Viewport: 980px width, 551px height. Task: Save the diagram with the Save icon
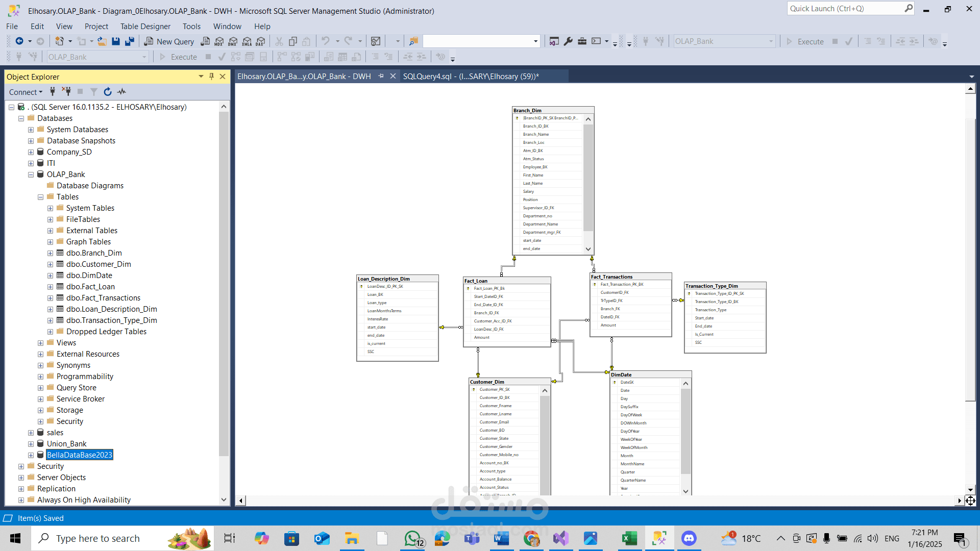point(116,41)
